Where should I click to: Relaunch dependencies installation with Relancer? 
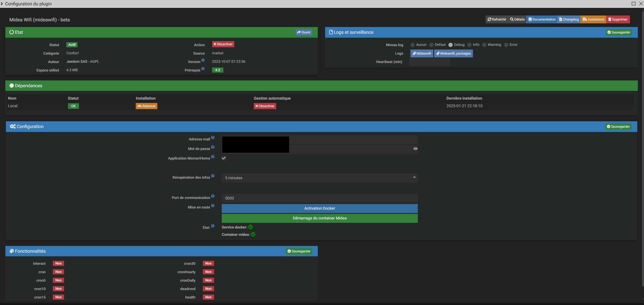pyautogui.click(x=146, y=106)
